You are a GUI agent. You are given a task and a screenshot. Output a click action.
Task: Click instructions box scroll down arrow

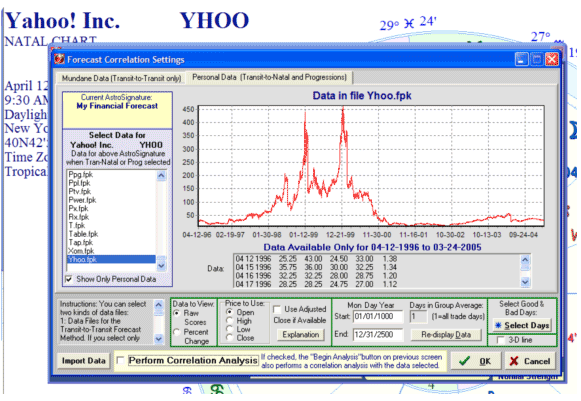click(x=159, y=338)
